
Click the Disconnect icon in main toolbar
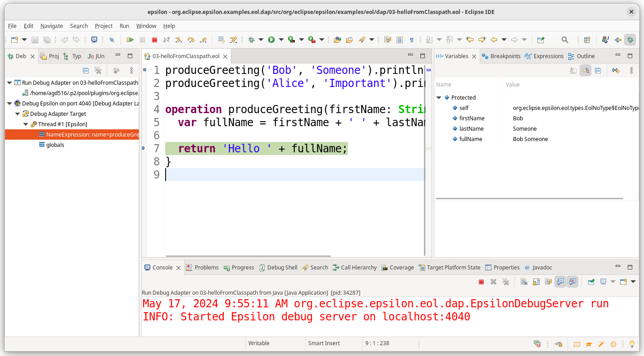tap(167, 40)
